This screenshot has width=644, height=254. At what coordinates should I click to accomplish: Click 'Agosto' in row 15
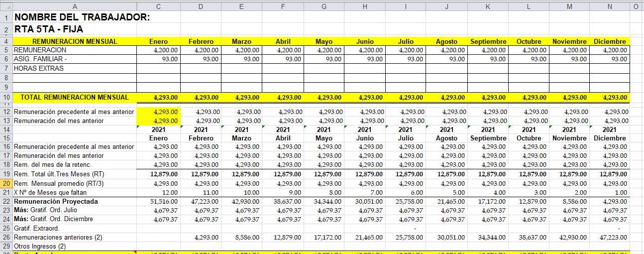click(x=446, y=138)
